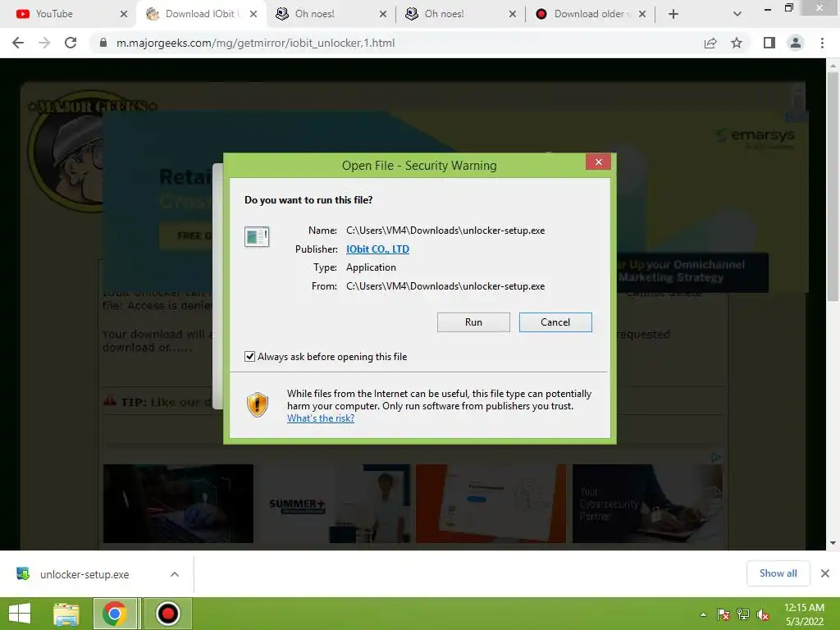Click the scrollbar down arrow
The height and width of the screenshot is (630, 840).
(833, 543)
